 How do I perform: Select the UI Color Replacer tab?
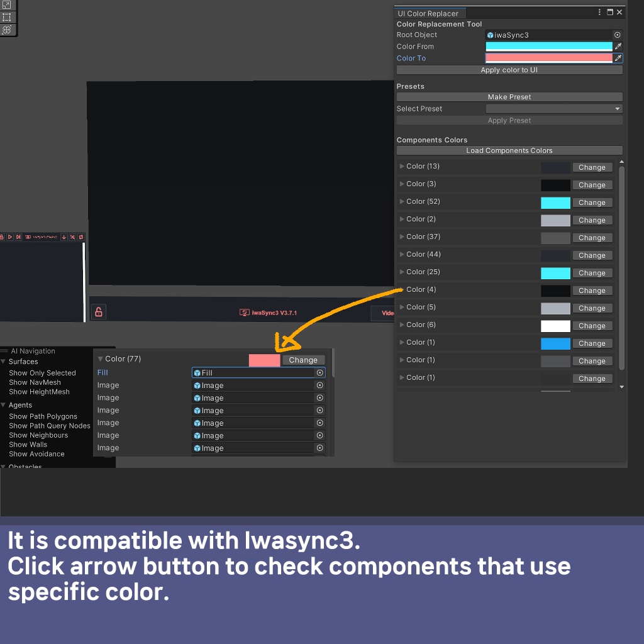coord(428,13)
